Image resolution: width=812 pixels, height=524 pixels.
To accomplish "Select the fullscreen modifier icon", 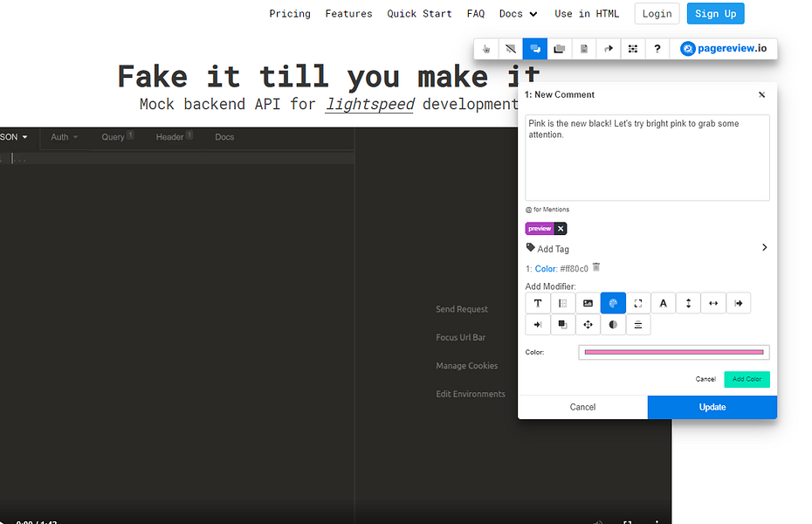I will pyautogui.click(x=637, y=303).
